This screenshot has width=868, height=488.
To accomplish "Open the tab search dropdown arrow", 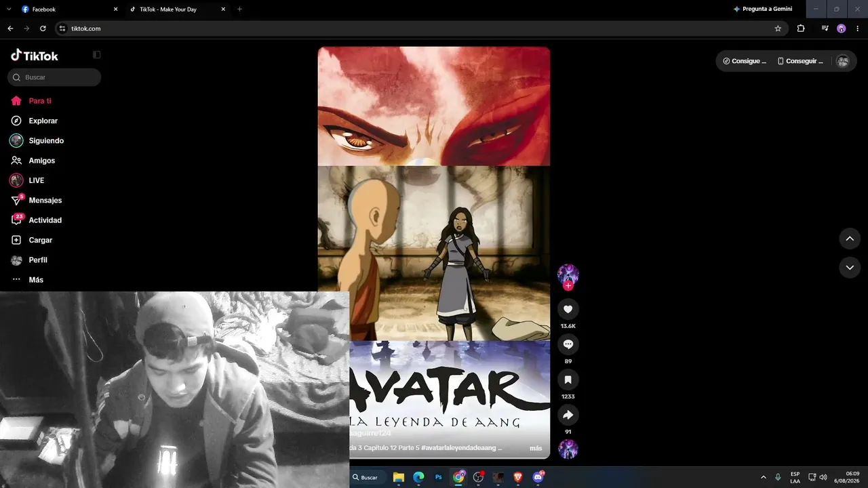I will click(8, 9).
